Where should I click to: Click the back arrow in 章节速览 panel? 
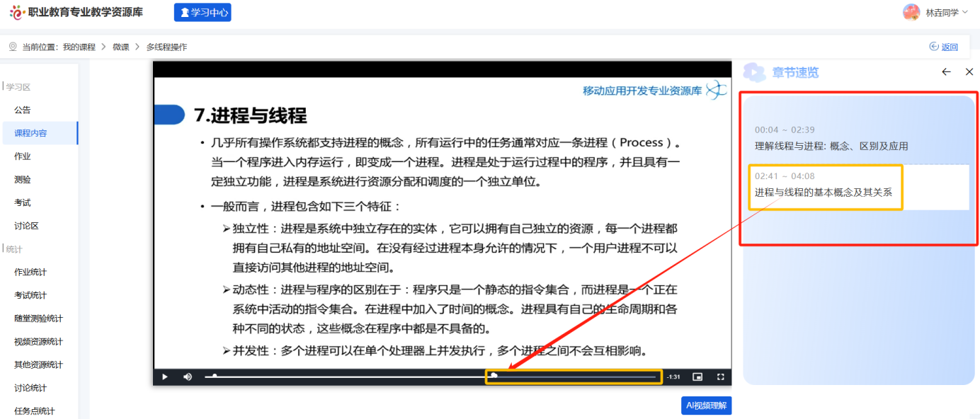pos(945,71)
